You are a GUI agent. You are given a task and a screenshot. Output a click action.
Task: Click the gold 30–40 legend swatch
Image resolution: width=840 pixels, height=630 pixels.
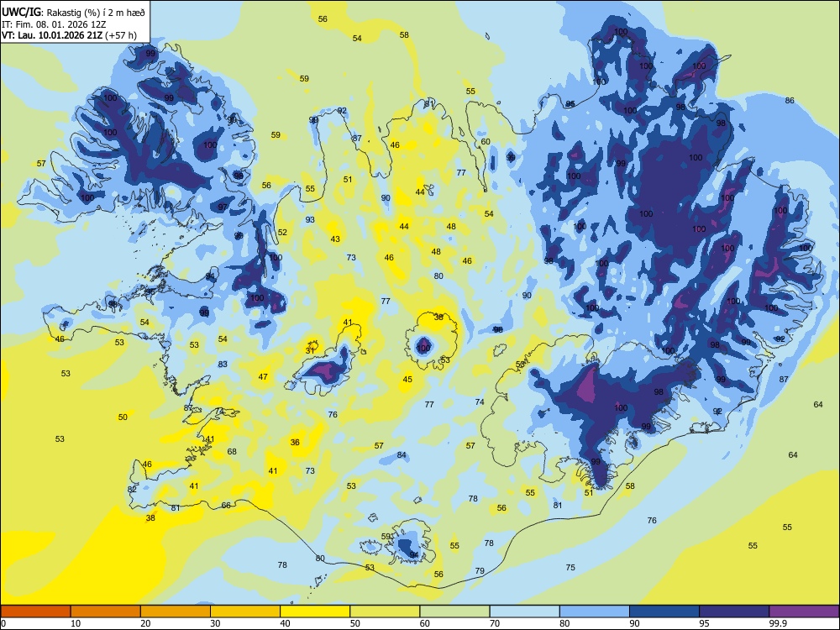[245, 612]
